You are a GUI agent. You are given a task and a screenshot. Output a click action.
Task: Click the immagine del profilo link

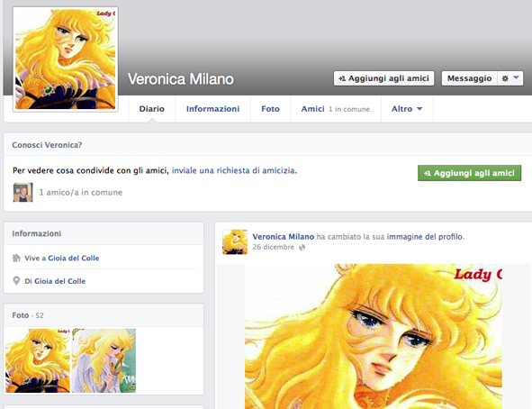[x=425, y=237]
